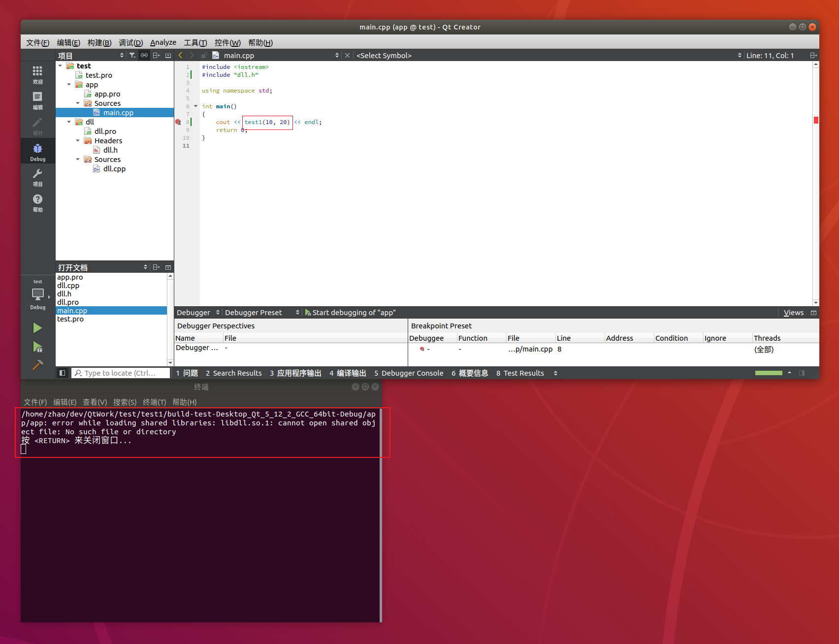The image size is (839, 644).
Task: Show the 8 Test Results pane
Action: pos(520,373)
